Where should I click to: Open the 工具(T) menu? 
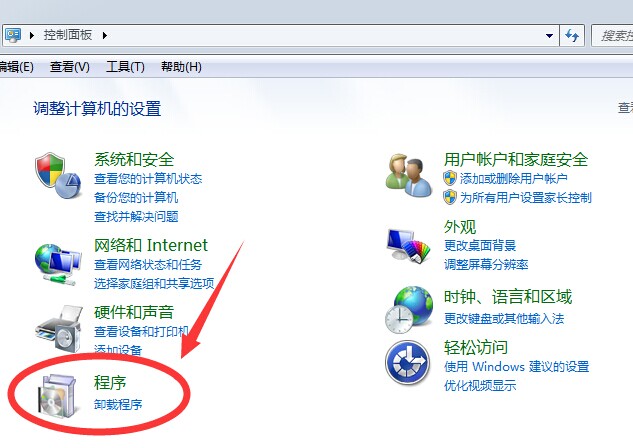coord(125,67)
